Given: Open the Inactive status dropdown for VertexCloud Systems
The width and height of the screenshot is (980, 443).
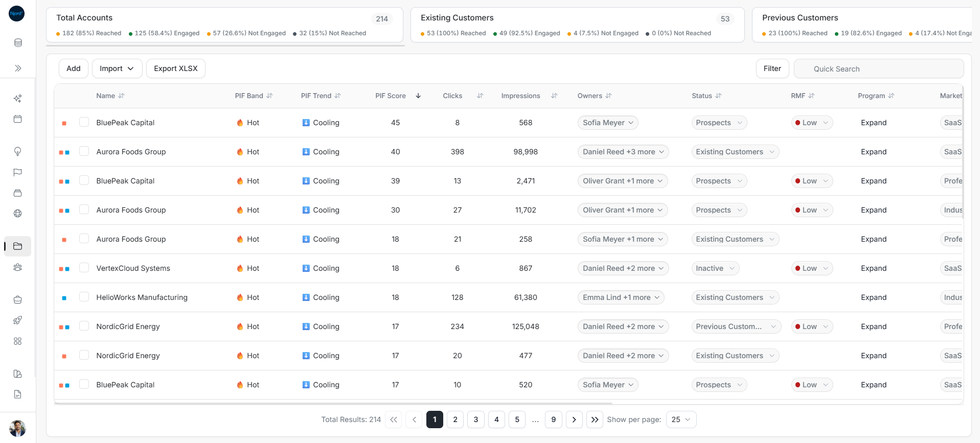Looking at the screenshot, I should pos(716,268).
